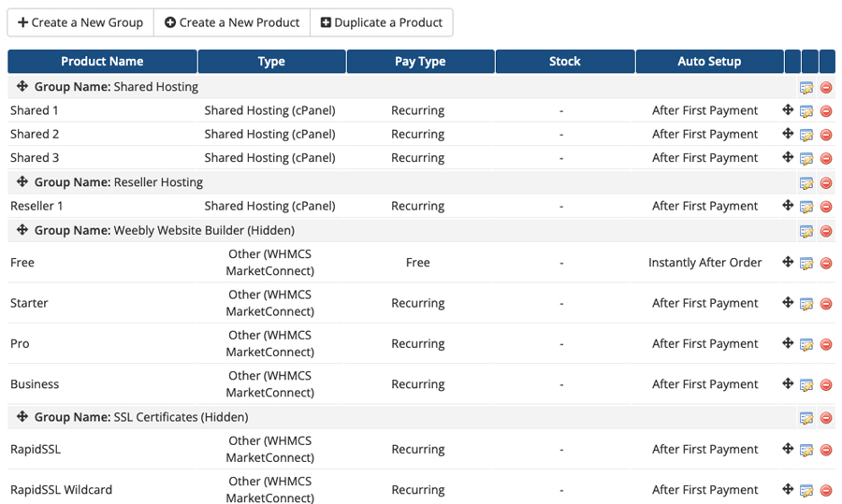This screenshot has height=504, width=842.
Task: Click 'Group Name: Weebly Website Builder (Hidden)' text
Action: (x=165, y=230)
